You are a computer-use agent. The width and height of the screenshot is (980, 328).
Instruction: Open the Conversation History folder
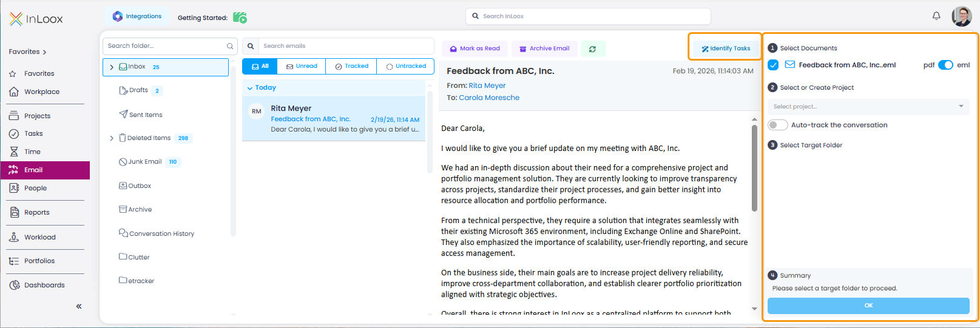coord(157,233)
